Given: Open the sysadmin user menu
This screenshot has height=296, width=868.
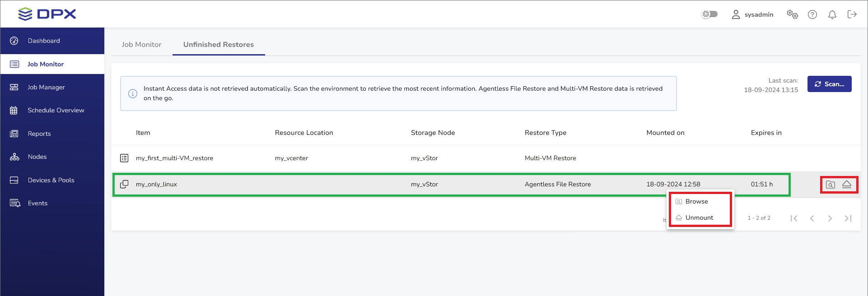Looking at the screenshot, I should [x=752, y=14].
